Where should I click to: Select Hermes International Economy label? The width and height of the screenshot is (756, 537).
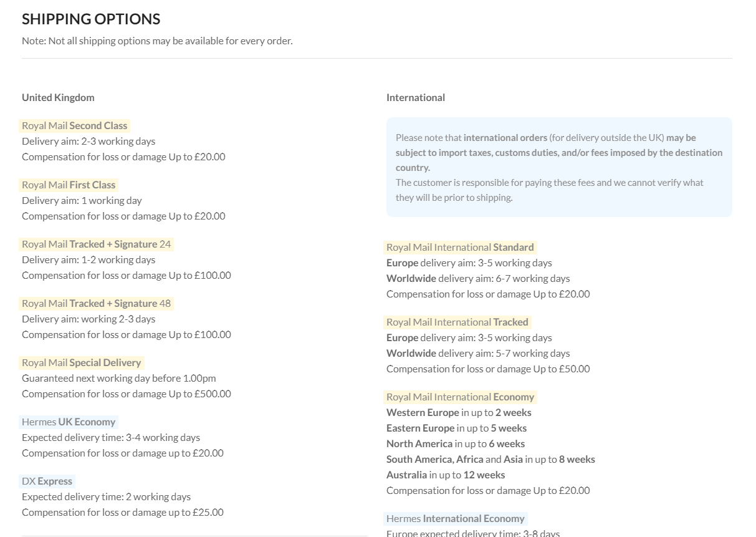[456, 518]
